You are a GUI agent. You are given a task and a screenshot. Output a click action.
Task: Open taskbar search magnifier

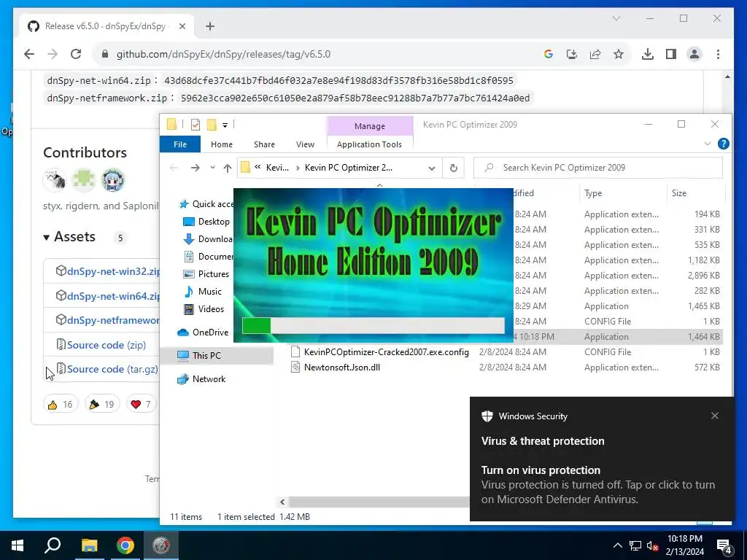(x=53, y=545)
